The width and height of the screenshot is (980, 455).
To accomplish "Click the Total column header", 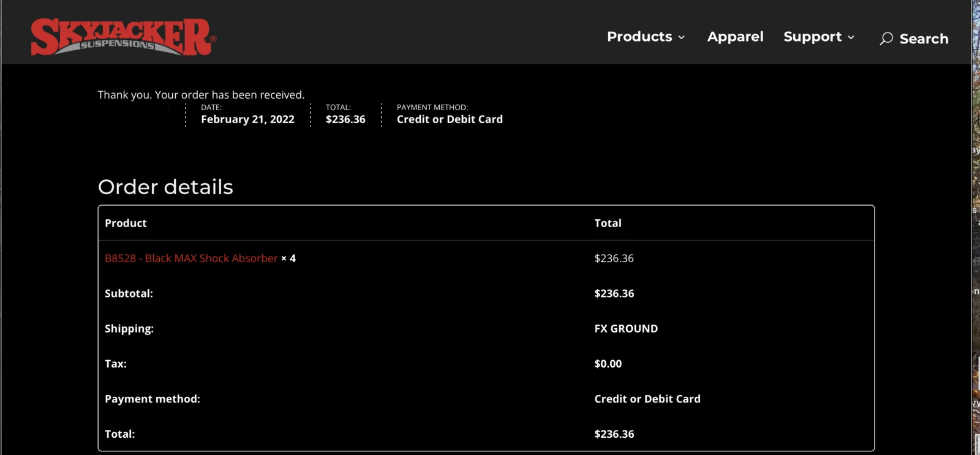I will [x=608, y=224].
